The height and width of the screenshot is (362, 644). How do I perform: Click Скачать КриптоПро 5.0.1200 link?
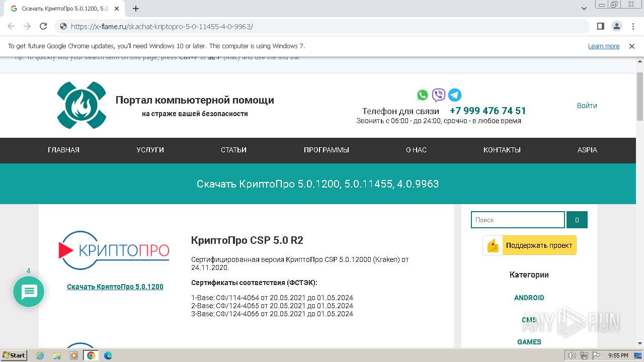pos(115,287)
